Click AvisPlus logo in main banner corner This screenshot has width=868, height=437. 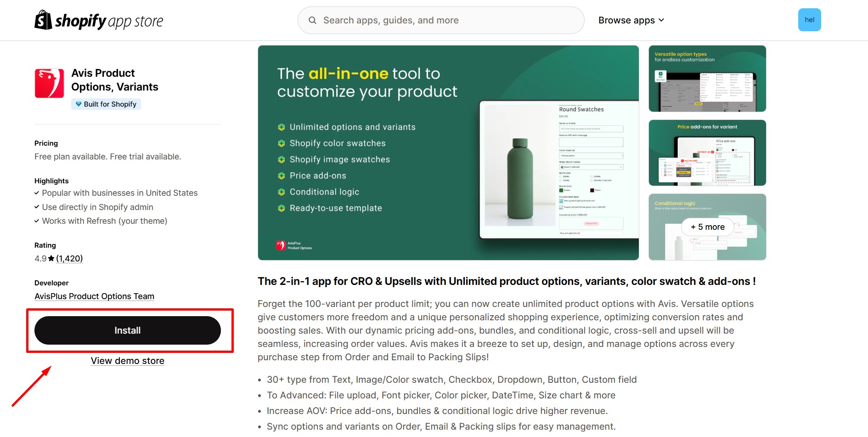coord(281,245)
